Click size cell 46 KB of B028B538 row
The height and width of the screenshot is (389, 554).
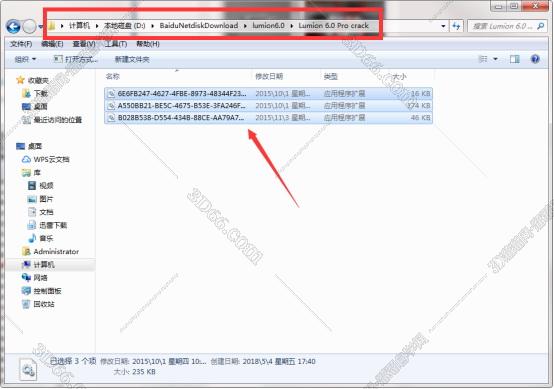click(420, 118)
